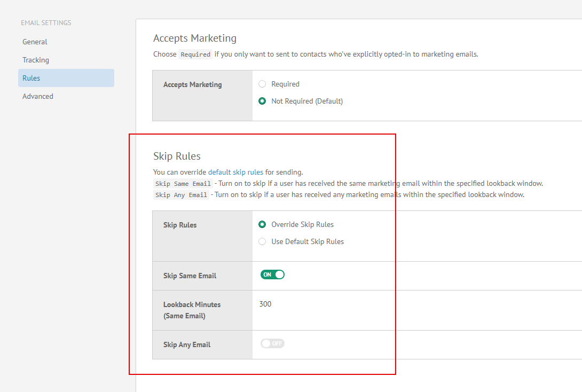This screenshot has width=582, height=392.
Task: Choose Override Skip Rules option
Action: pos(262,224)
